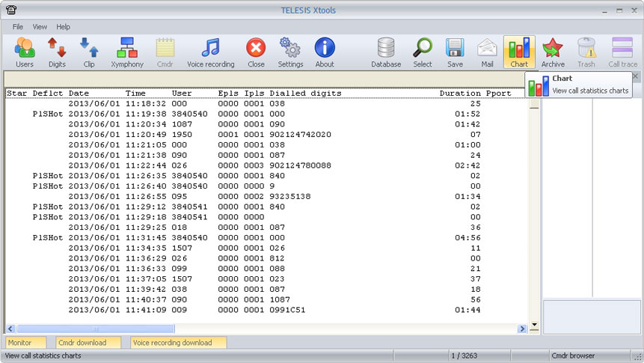Image resolution: width=644 pixels, height=363 pixels.
Task: Show the About info icon
Action: 325,49
